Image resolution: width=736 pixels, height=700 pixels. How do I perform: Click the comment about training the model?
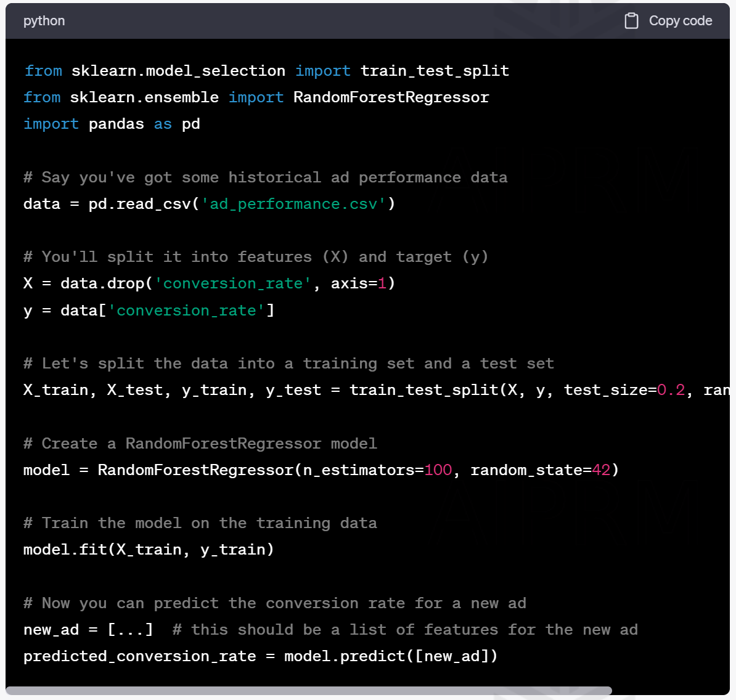tap(200, 523)
